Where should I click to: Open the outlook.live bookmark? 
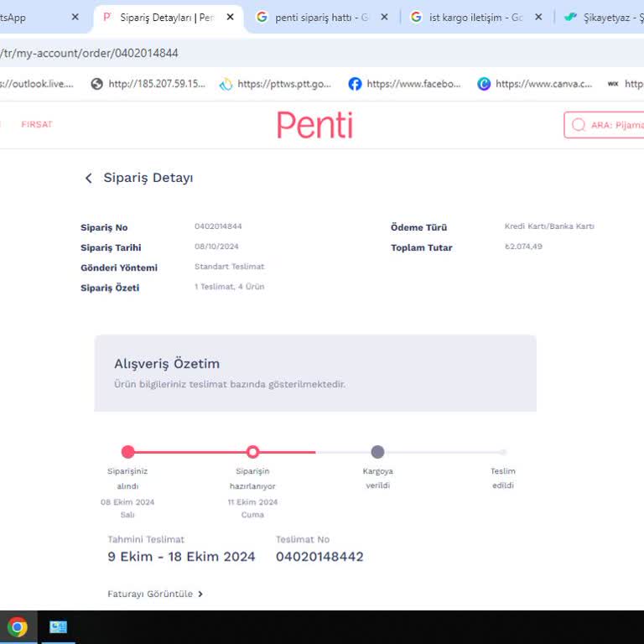[37, 84]
